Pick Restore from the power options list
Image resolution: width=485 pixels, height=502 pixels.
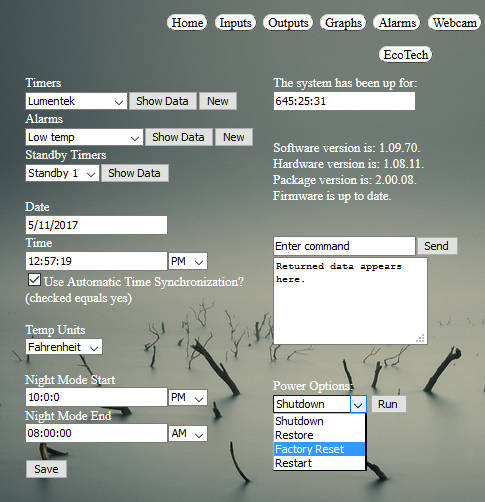319,435
